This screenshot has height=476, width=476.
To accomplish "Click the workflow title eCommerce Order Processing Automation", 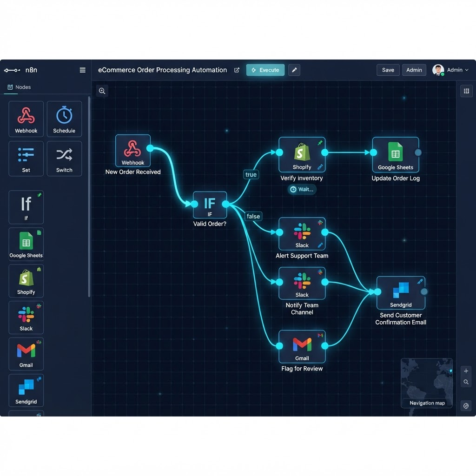I will click(x=162, y=70).
